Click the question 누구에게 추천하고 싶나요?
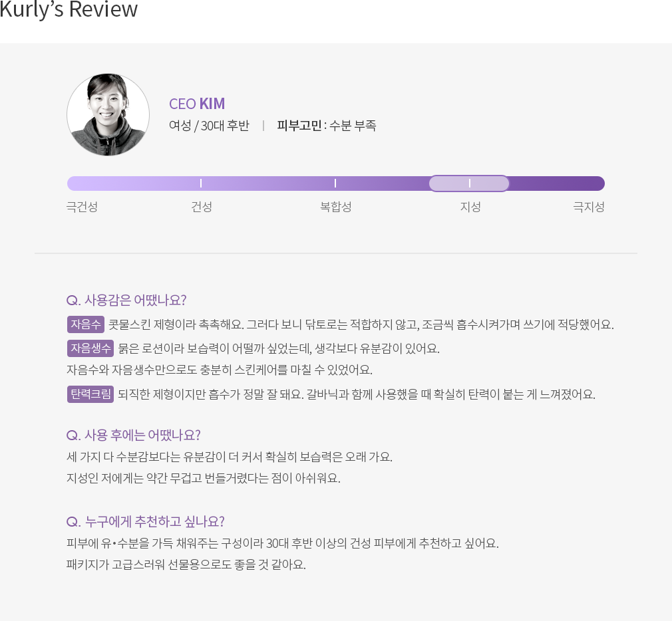 145,522
